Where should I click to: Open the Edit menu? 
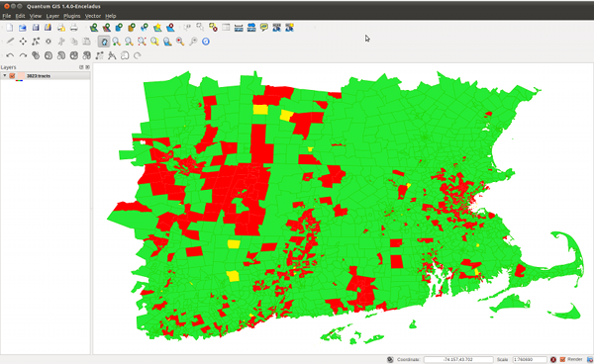tap(20, 16)
